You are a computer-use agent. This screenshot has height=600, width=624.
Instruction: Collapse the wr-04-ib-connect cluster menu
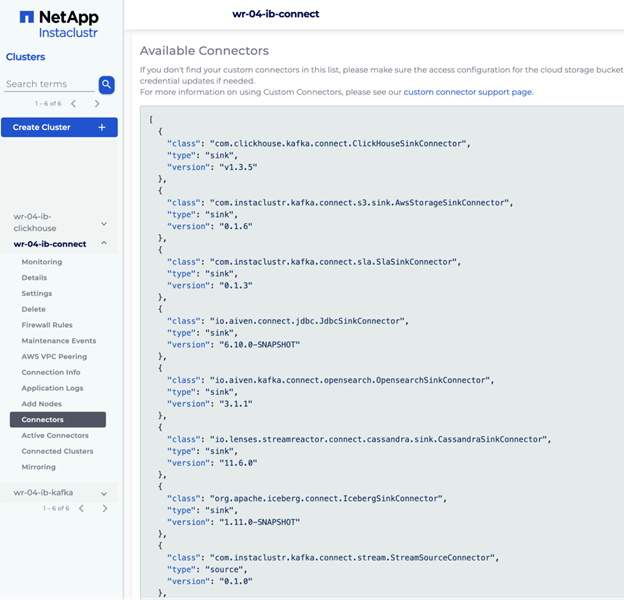[104, 243]
